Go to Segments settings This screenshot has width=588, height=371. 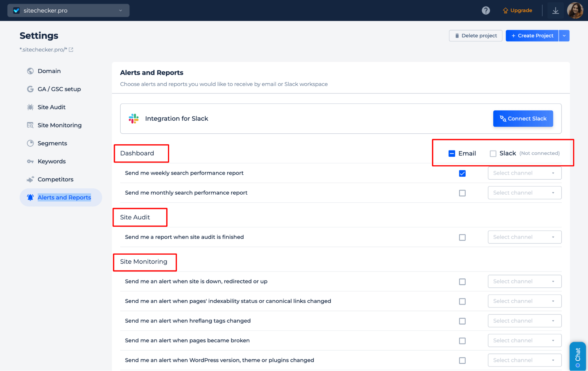[x=52, y=143]
